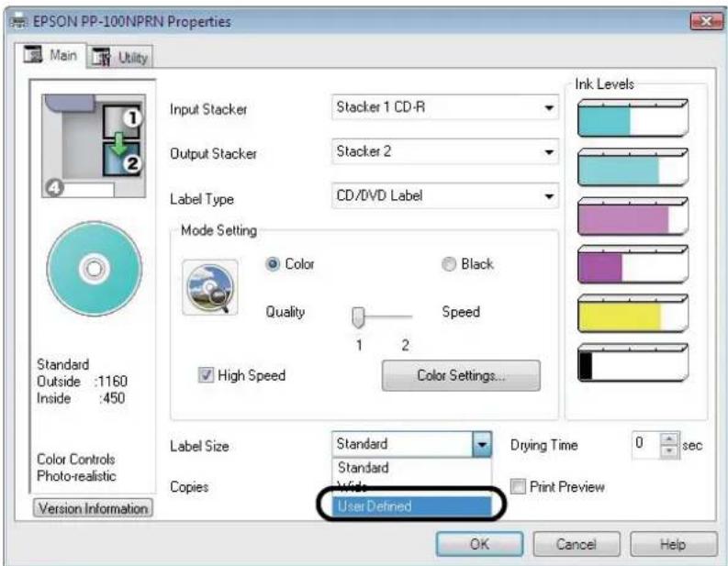Select the Color mode radio button
Screen dimensions: 728x566
273,264
